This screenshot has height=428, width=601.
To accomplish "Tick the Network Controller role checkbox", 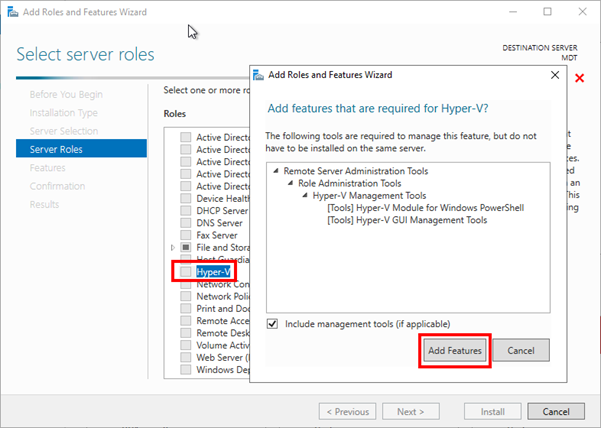I will click(186, 285).
